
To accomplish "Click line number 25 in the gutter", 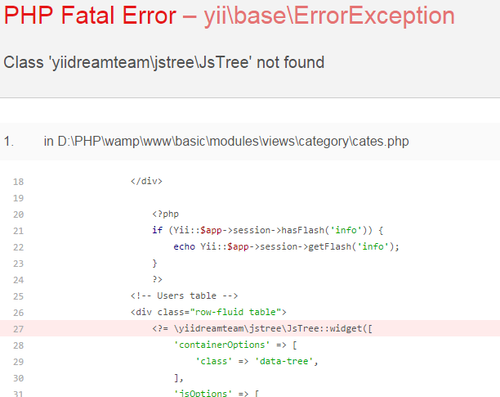I will point(18,296).
